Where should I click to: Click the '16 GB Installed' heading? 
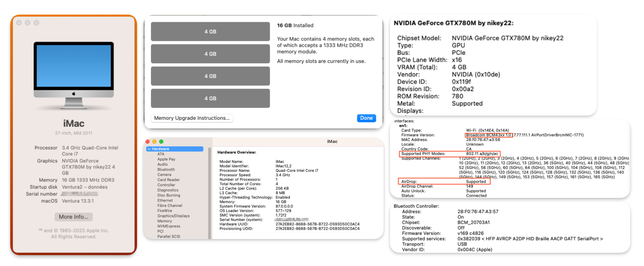(x=295, y=25)
